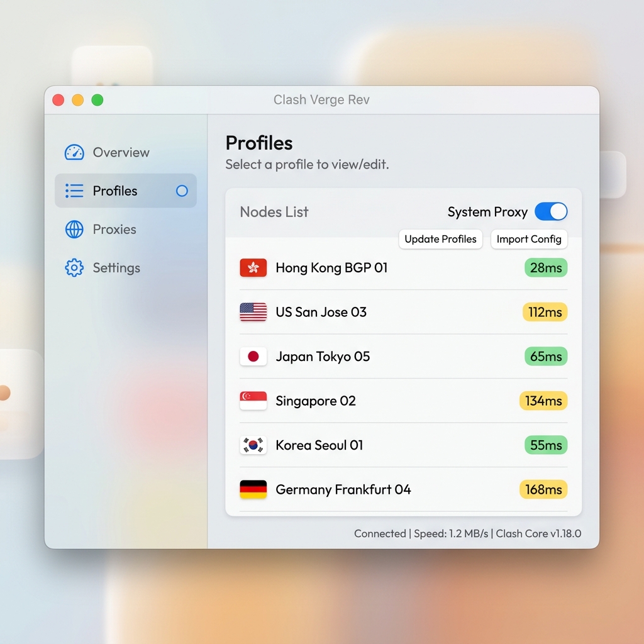Click the Settings gear icon
The width and height of the screenshot is (644, 644).
pyautogui.click(x=74, y=268)
